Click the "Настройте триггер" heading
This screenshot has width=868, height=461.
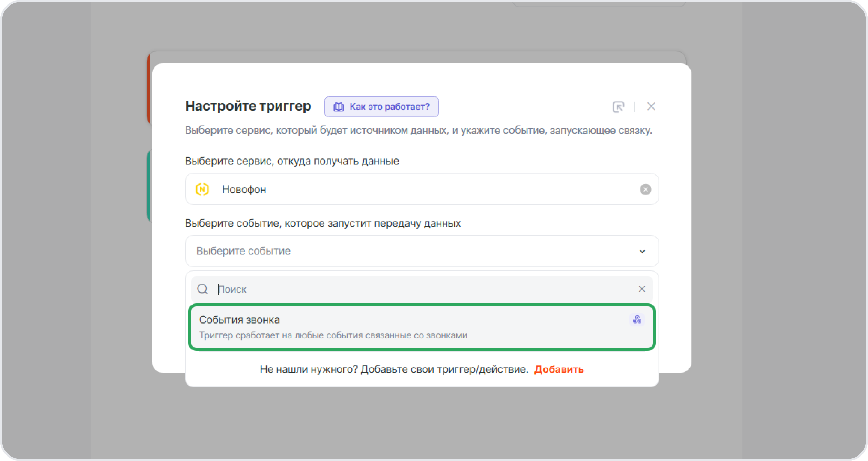(248, 106)
